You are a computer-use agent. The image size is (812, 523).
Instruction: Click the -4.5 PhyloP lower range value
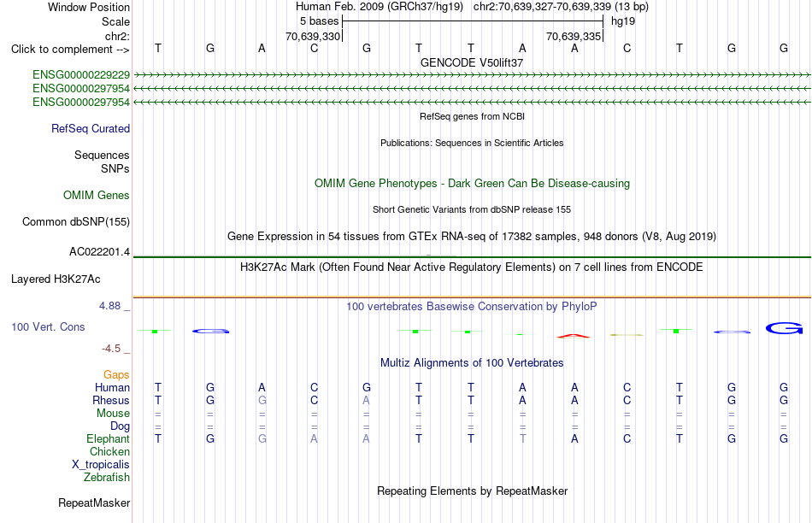[111, 349]
